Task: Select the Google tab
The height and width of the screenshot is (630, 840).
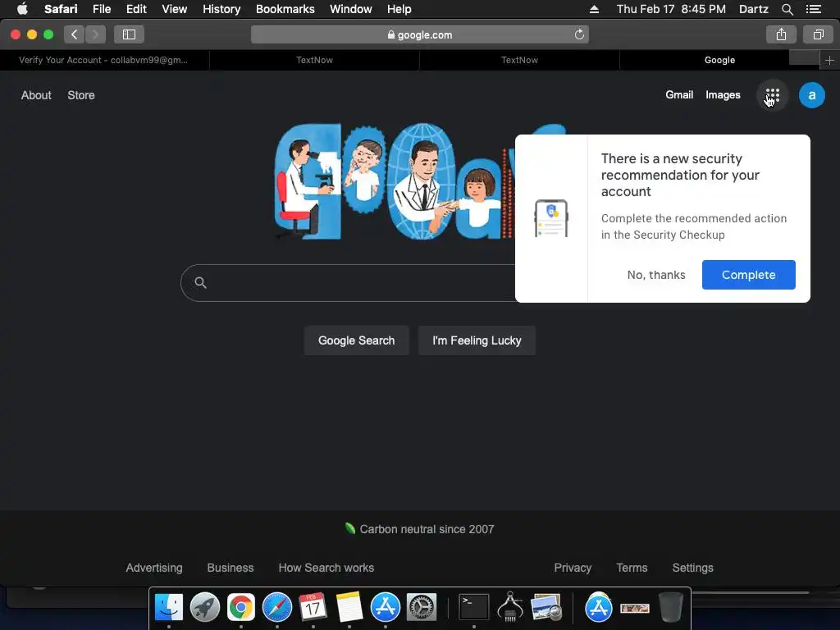Action: pyautogui.click(x=719, y=60)
